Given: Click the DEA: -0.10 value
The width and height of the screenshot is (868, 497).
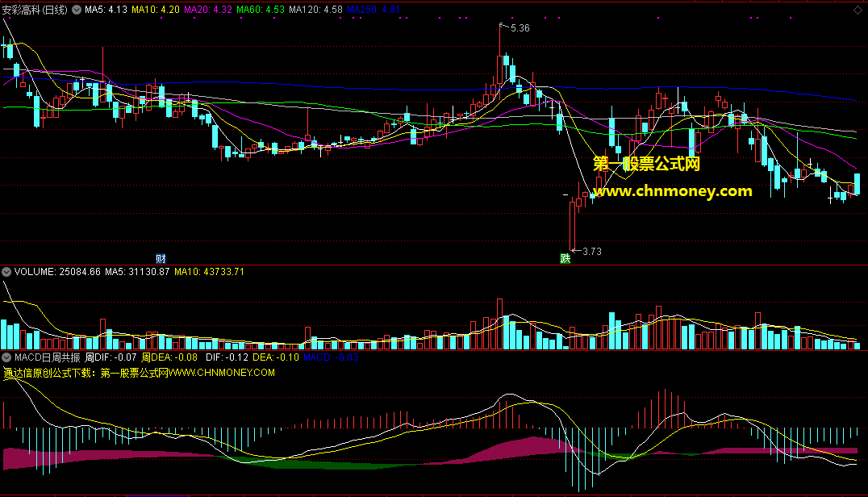Looking at the screenshot, I should click(276, 357).
